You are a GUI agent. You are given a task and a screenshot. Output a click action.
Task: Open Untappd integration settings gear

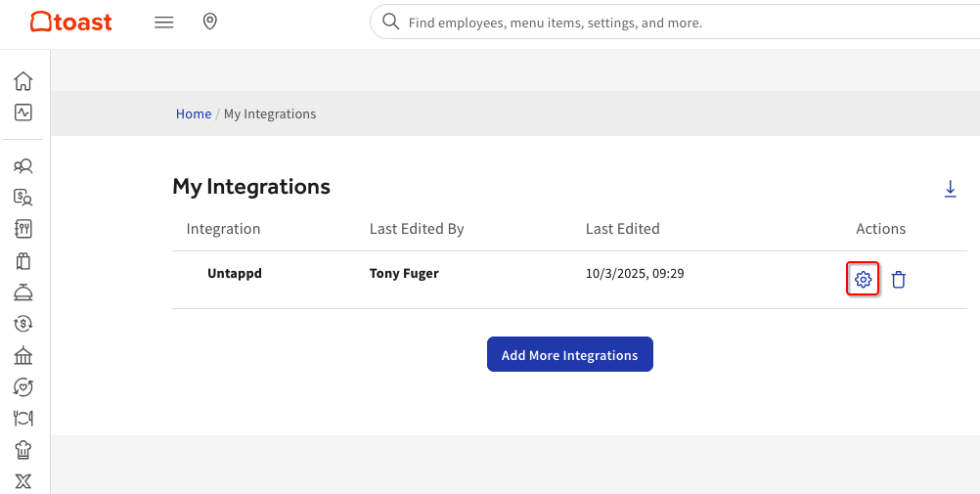tap(863, 280)
